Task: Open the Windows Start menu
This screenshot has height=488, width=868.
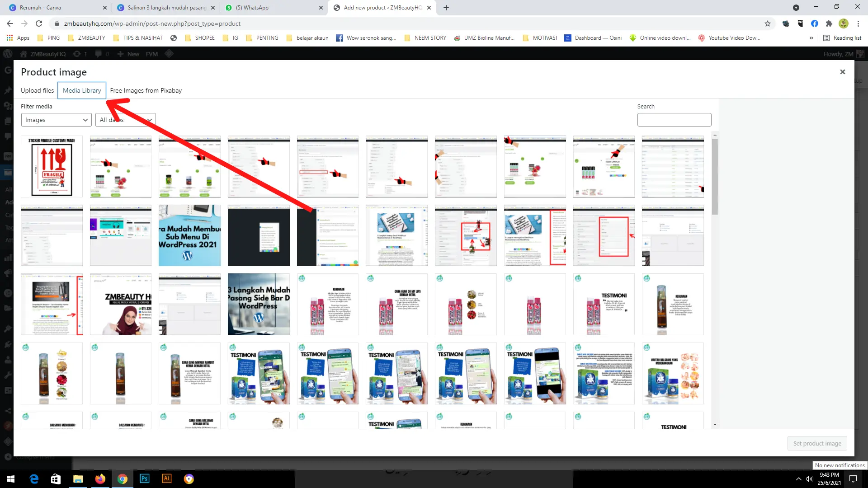Action: (x=11, y=479)
